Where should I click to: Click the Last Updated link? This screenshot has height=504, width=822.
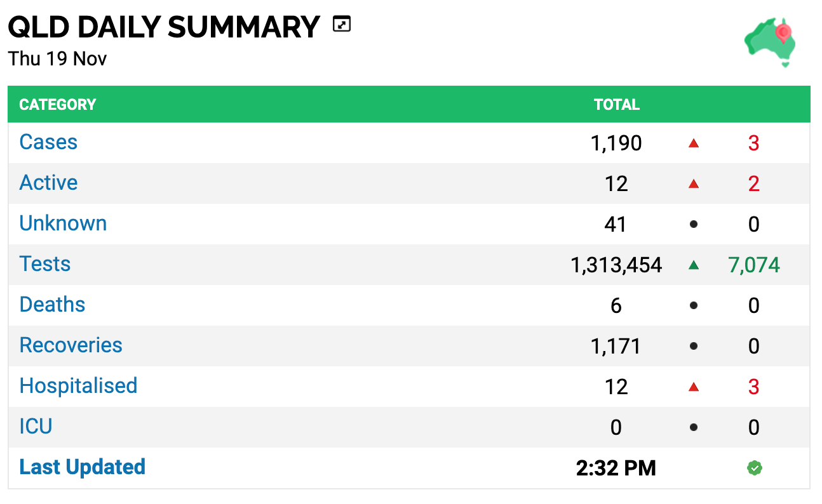[x=83, y=467]
